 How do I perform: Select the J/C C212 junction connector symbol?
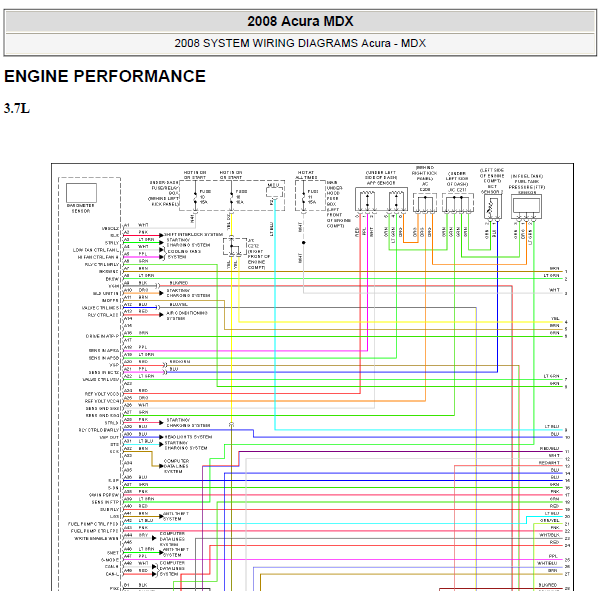[x=235, y=247]
